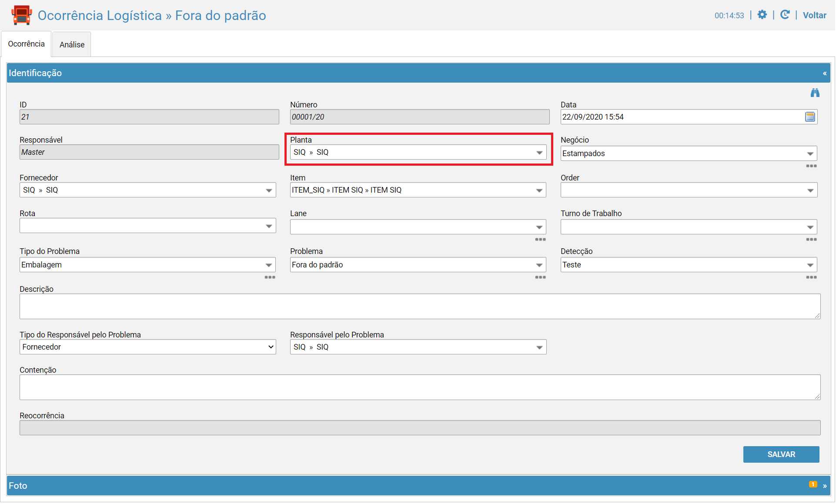Click the Contenção text area
The height and width of the screenshot is (504, 836).
420,387
